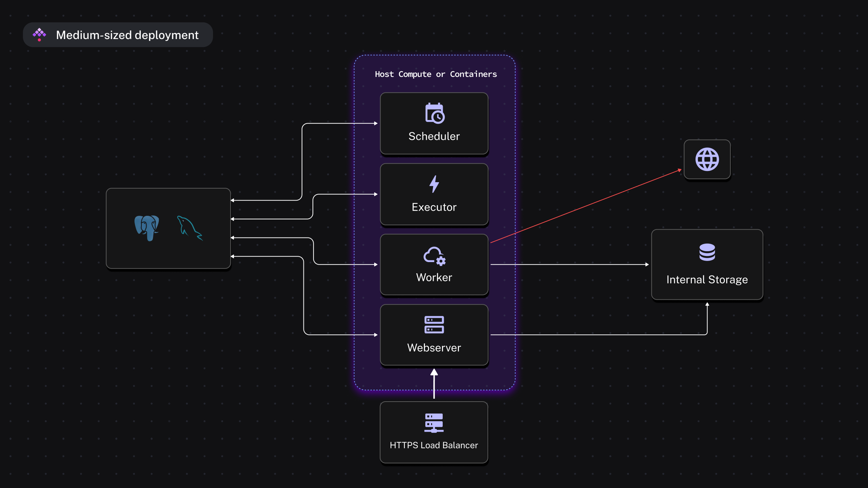Select the Worker text label

point(434,277)
